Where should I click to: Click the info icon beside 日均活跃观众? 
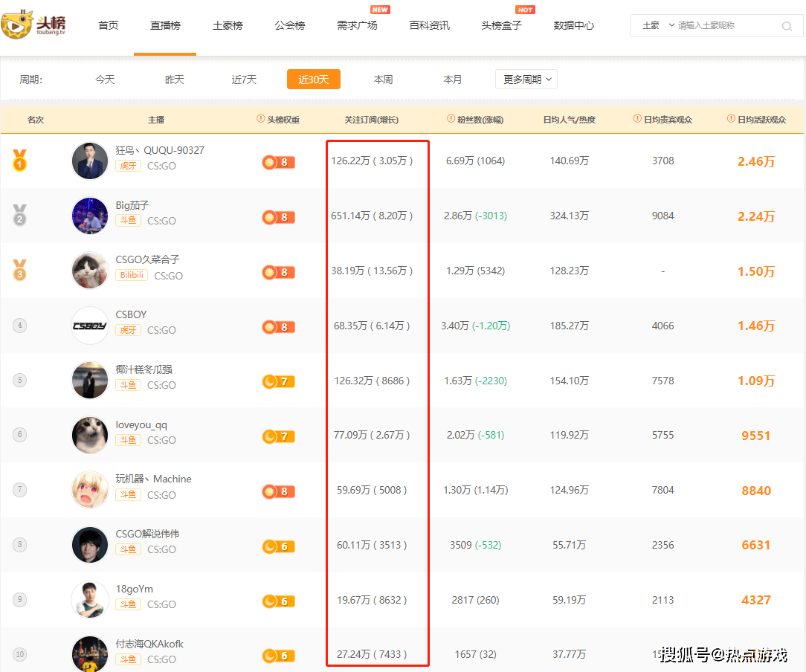tap(731, 119)
